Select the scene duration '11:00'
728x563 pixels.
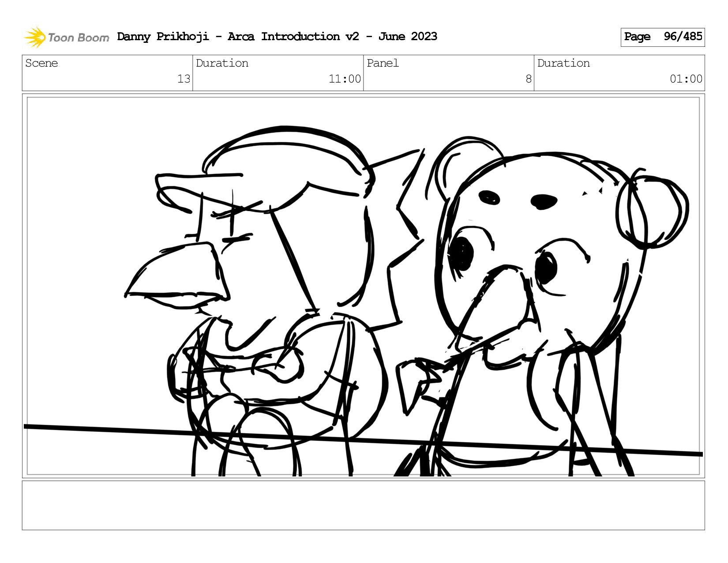pyautogui.click(x=345, y=79)
